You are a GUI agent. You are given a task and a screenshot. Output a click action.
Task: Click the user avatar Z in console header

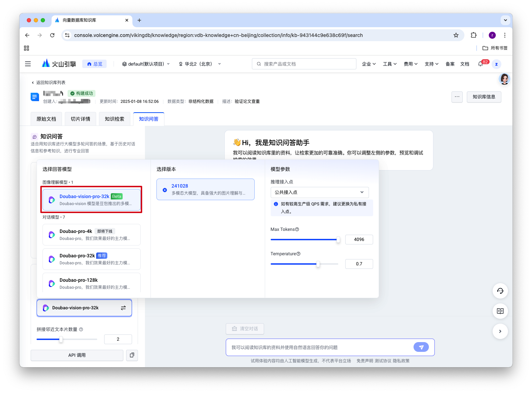click(496, 64)
